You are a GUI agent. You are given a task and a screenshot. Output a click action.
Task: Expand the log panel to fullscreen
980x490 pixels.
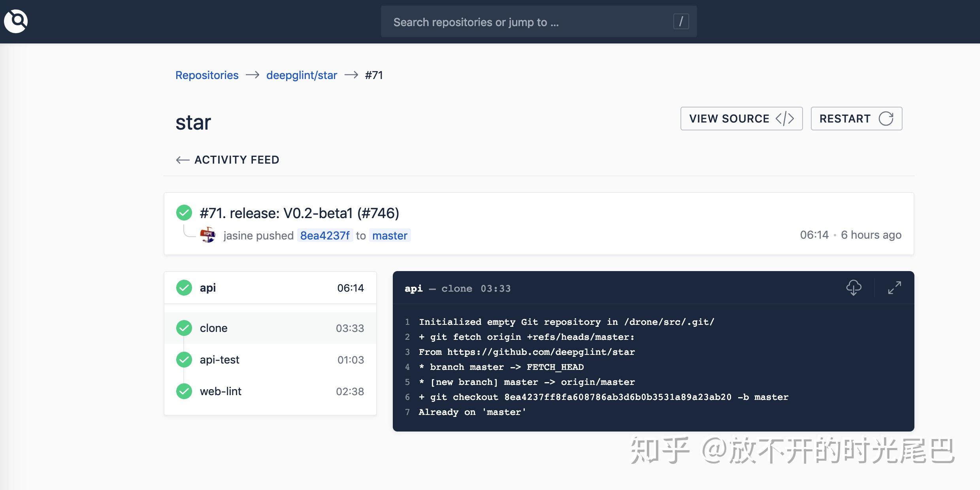pyautogui.click(x=895, y=288)
